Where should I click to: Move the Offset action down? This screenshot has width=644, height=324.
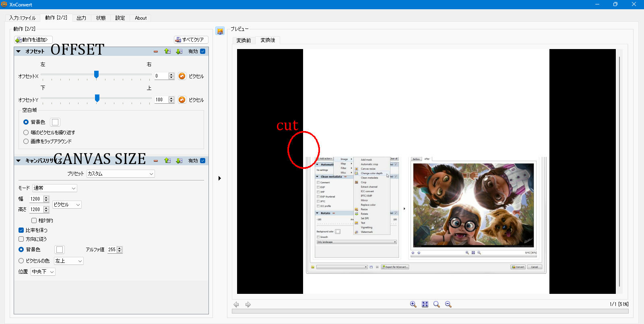[179, 51]
